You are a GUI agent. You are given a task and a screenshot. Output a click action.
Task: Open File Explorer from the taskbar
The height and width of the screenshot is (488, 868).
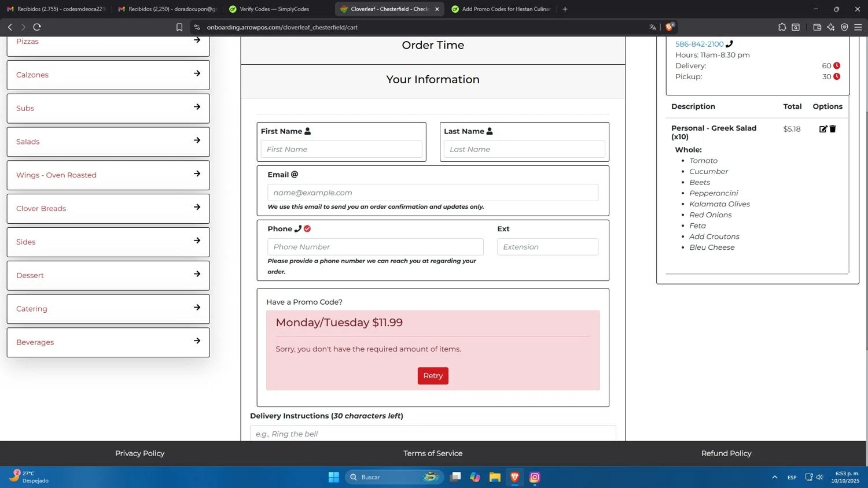click(x=495, y=477)
